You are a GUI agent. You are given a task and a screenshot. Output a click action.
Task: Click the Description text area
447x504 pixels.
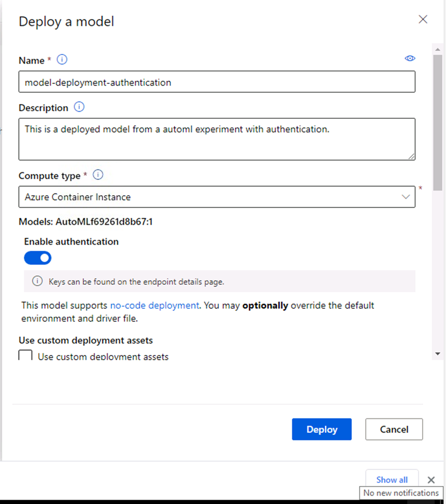tap(217, 139)
